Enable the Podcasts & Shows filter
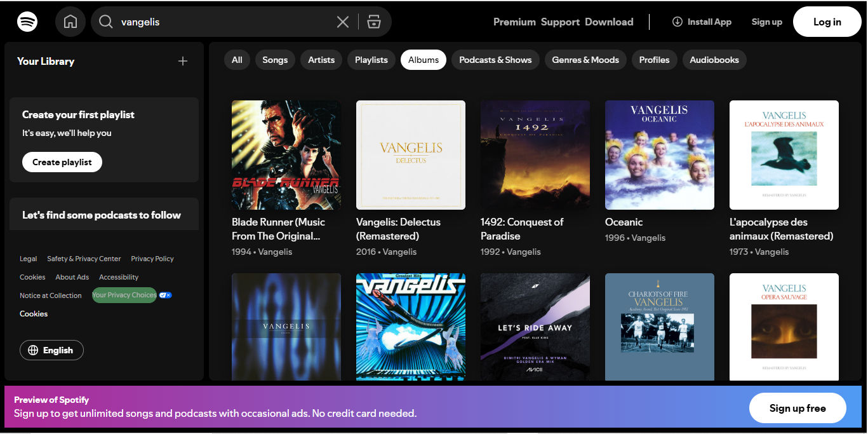The height and width of the screenshot is (434, 868). pos(495,59)
